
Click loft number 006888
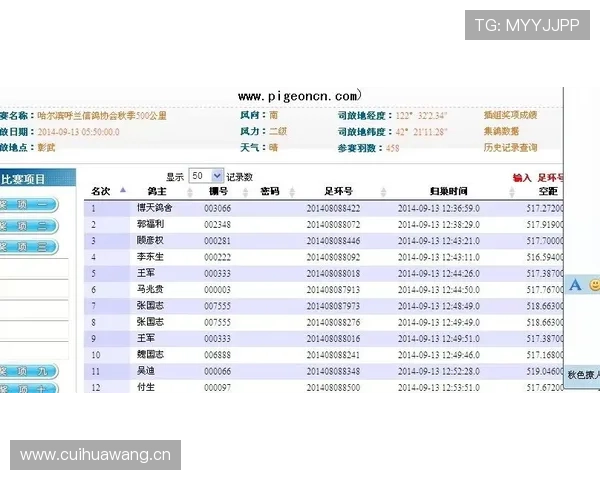[x=217, y=355]
